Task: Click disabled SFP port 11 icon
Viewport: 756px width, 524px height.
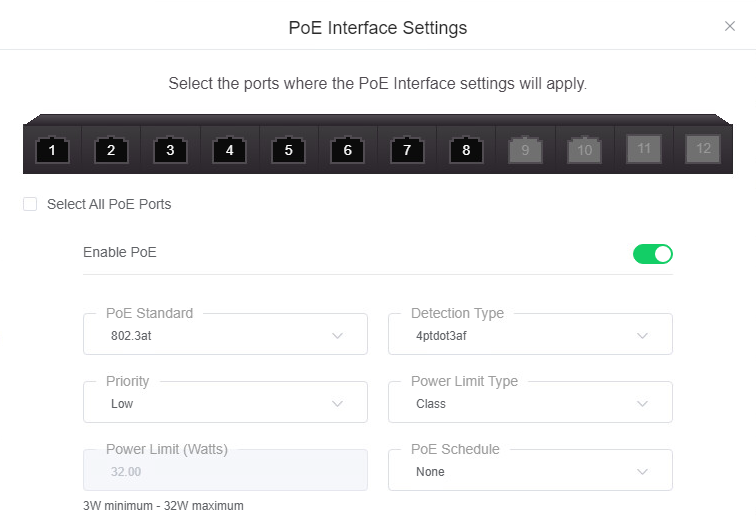Action: [644, 148]
